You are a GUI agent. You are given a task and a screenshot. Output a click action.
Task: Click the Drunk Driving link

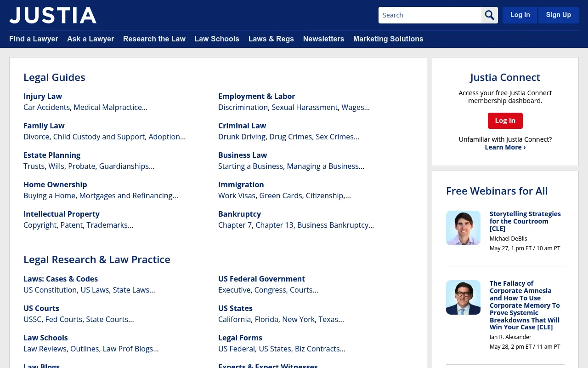pos(242,137)
